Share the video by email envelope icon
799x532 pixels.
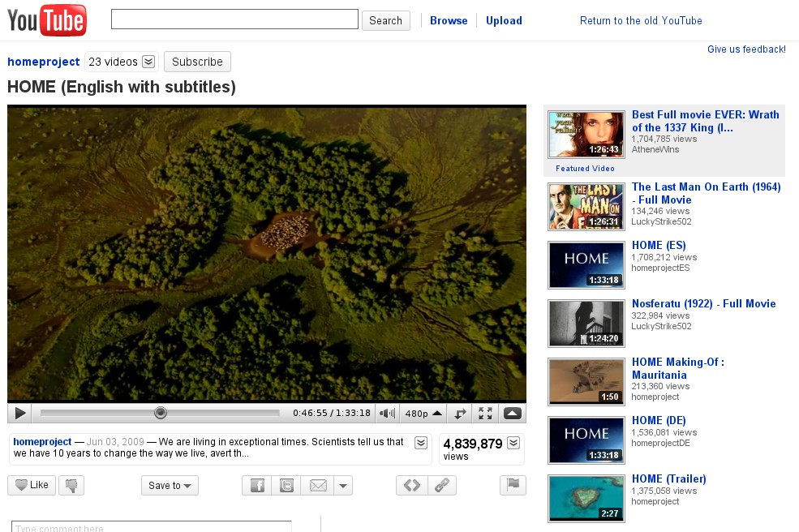click(x=317, y=485)
